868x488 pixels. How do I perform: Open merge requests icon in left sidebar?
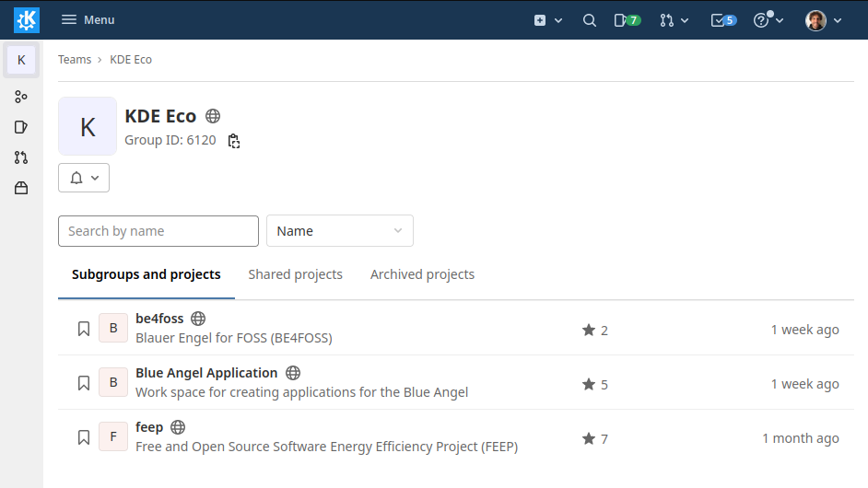pos(21,157)
